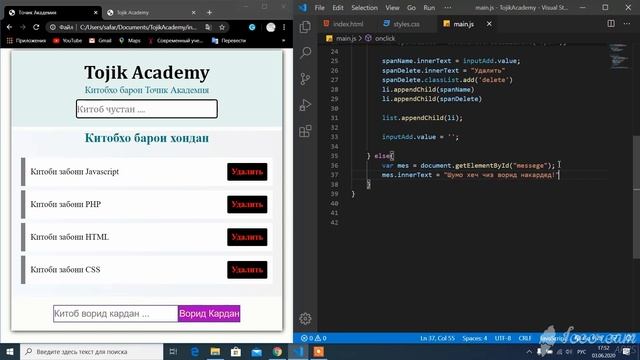
Task: Open VS Code Explorer panel
Action: click(x=305, y=27)
